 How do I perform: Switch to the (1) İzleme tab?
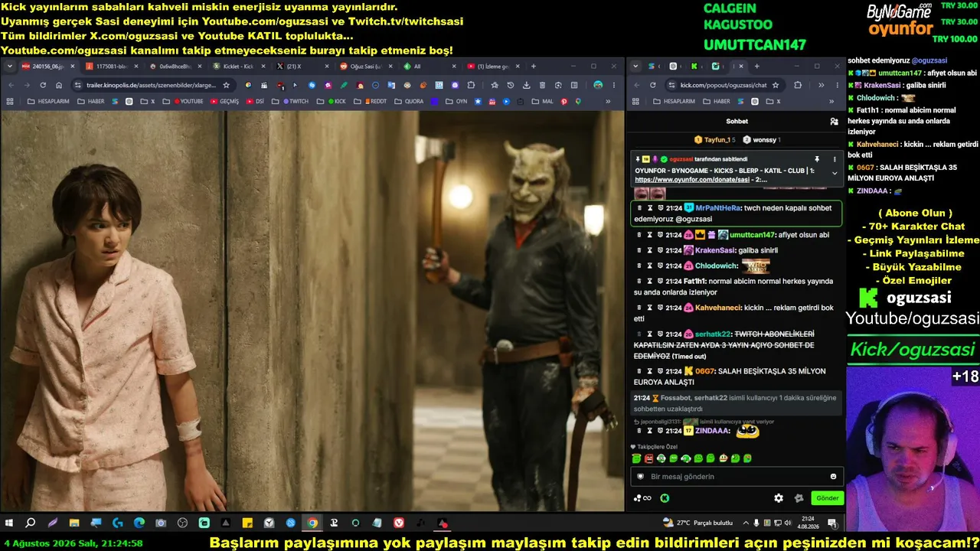492,67
